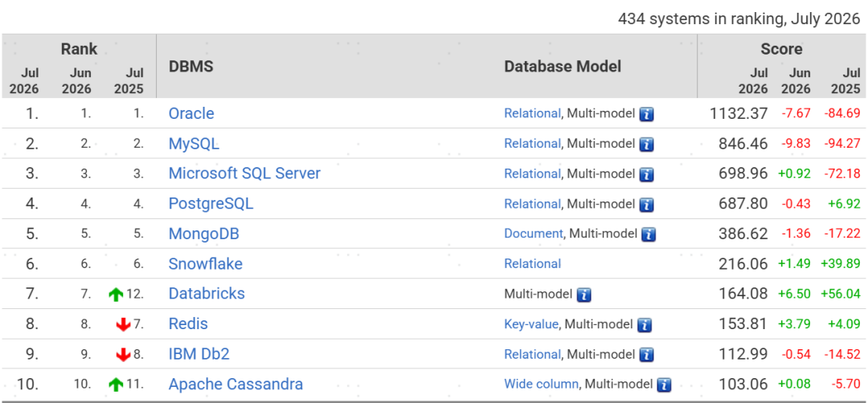The height and width of the screenshot is (403, 868).
Task: Click the info icon in IBM Db2 row
Action: point(646,355)
